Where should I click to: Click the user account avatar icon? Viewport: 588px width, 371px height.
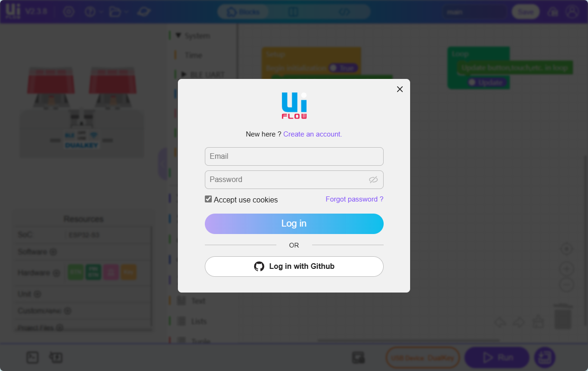[572, 12]
